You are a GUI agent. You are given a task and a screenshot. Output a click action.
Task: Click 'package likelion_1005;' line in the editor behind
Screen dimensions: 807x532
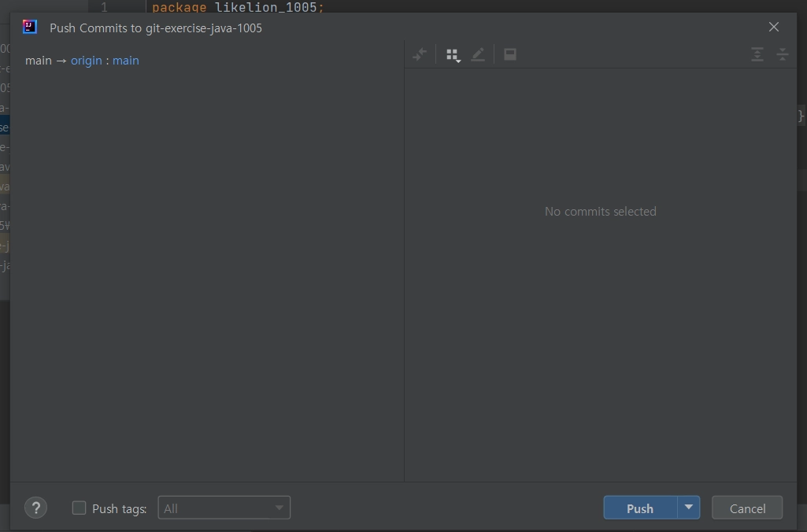point(238,6)
